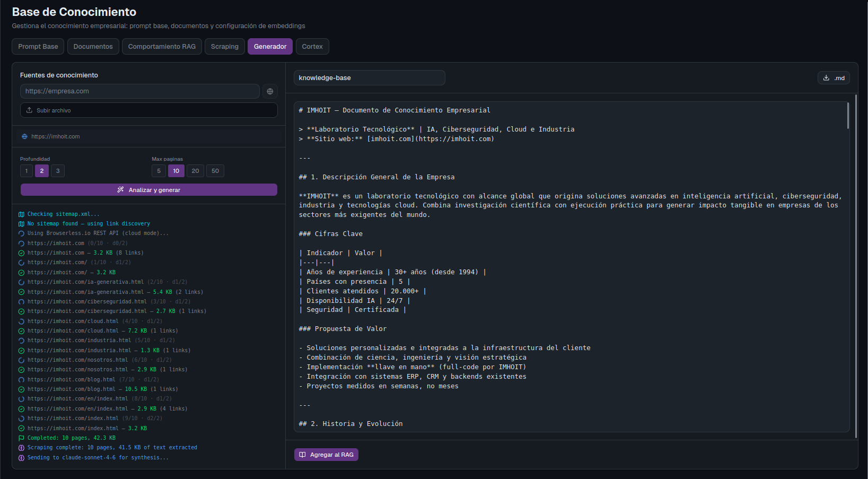Click spinner icon for industria.html (5/10)
The height and width of the screenshot is (479, 868).
(21, 341)
